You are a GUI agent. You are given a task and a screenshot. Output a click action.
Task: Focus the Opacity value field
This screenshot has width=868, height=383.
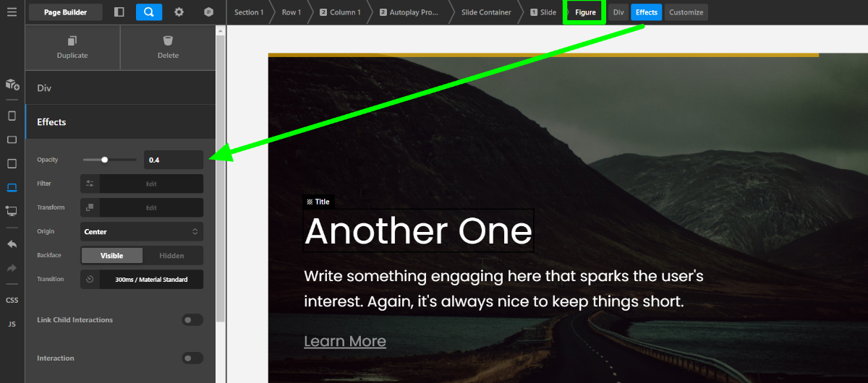coord(174,160)
